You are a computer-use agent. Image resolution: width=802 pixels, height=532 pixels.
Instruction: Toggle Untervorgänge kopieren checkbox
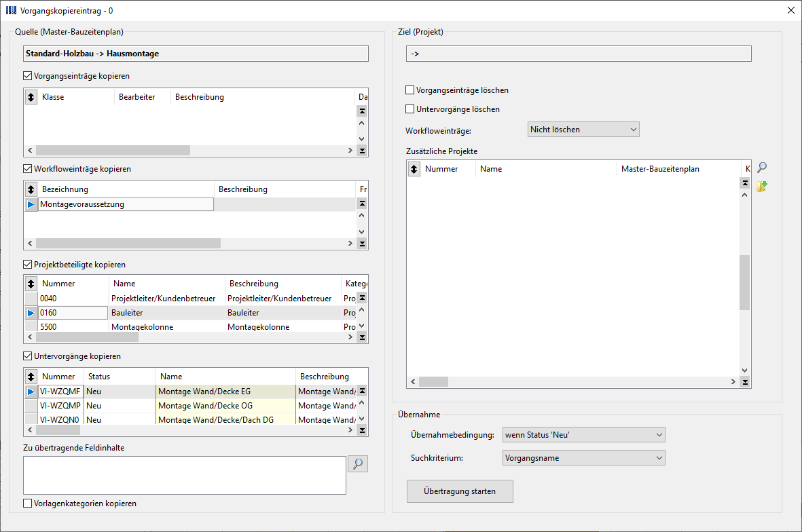click(x=28, y=356)
